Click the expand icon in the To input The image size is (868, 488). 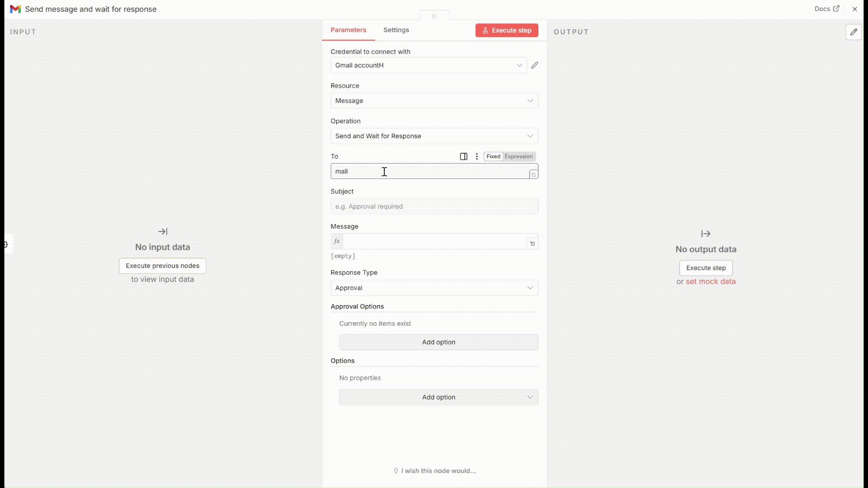533,174
